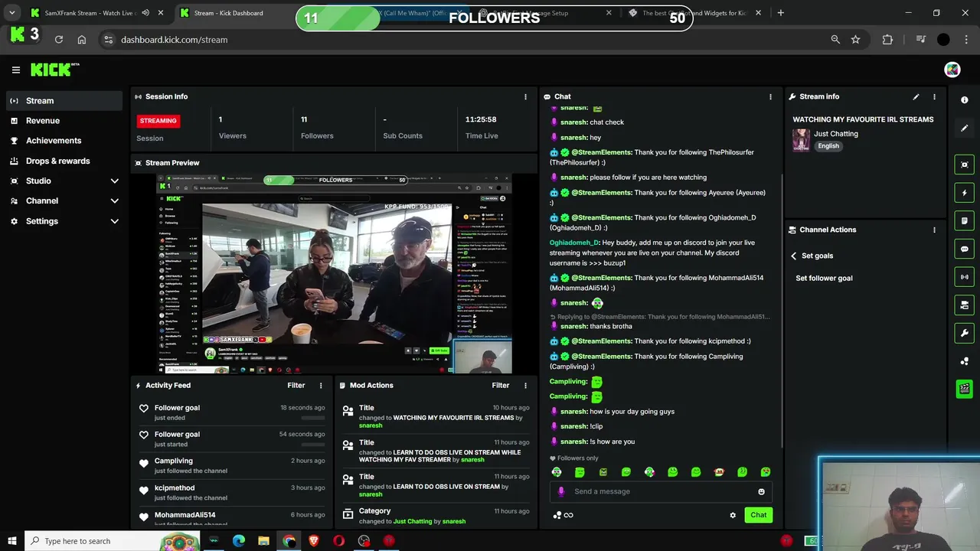
Task: Open Achievements in the sidebar
Action: [x=64, y=141]
